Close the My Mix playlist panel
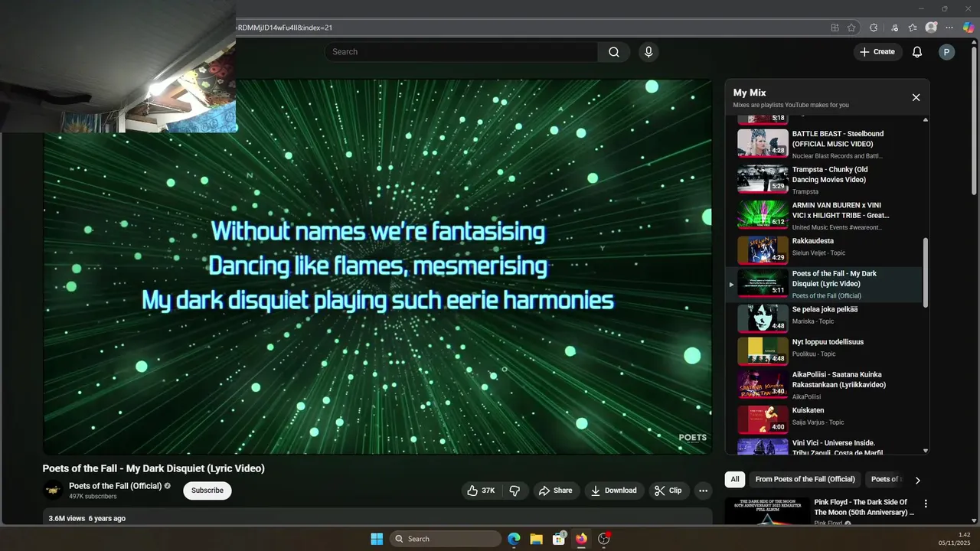 pyautogui.click(x=916, y=97)
